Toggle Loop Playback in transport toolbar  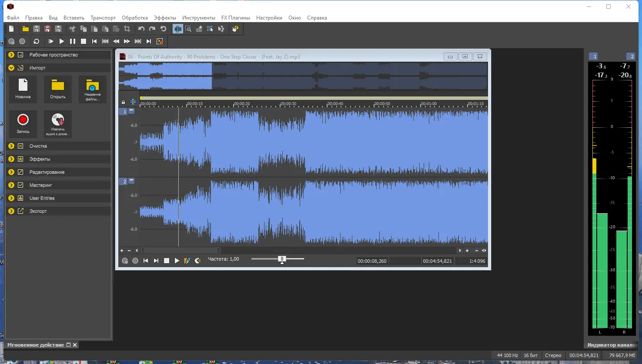click(37, 41)
